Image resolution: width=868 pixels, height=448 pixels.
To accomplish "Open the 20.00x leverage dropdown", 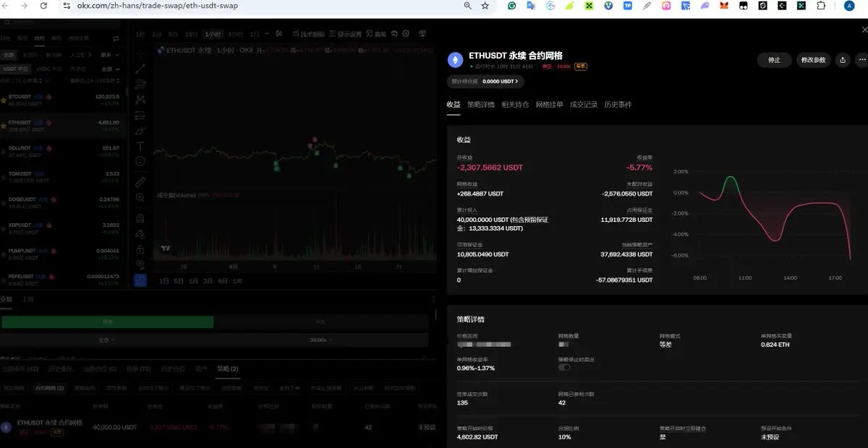I will (322, 340).
